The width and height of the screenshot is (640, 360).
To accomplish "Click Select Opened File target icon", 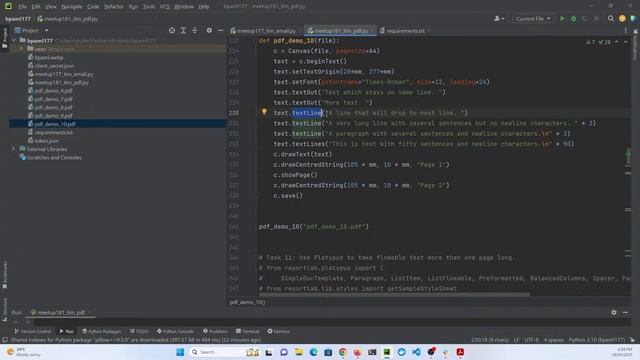I will 172,31.
